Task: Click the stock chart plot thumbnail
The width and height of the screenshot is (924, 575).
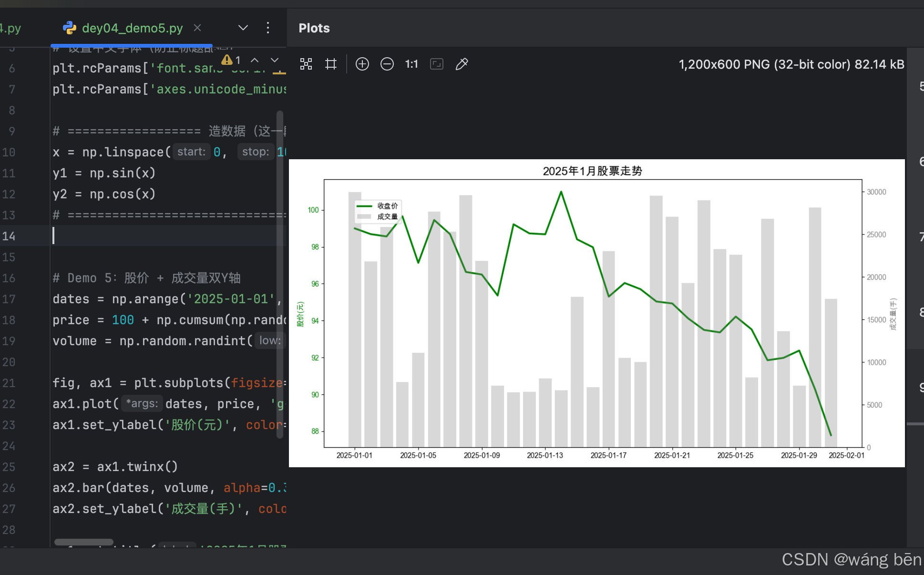Action: [596, 313]
